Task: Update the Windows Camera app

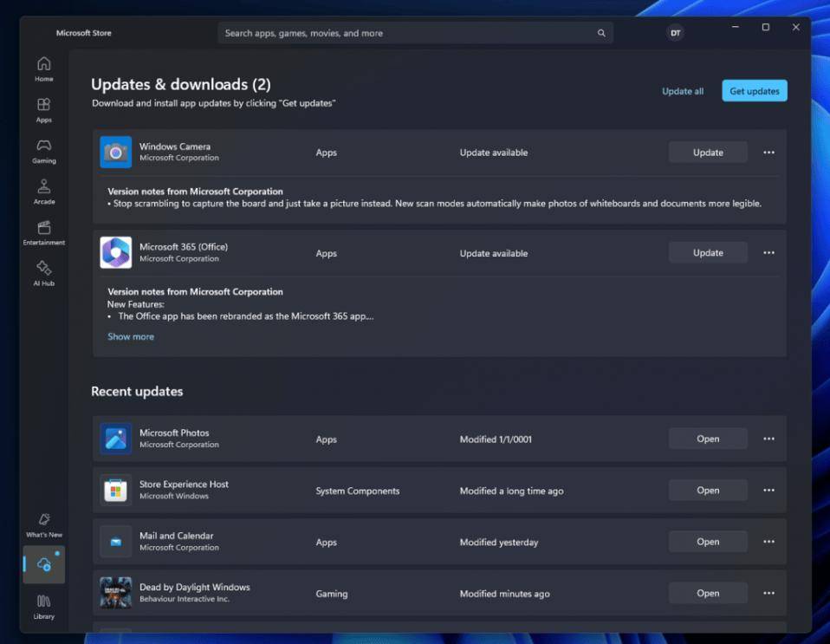Action: point(708,153)
